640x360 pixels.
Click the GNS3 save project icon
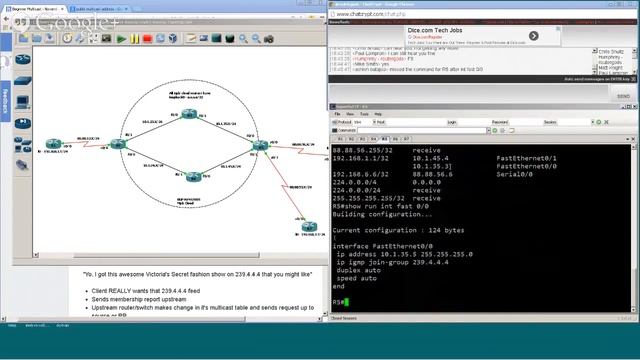[50, 39]
